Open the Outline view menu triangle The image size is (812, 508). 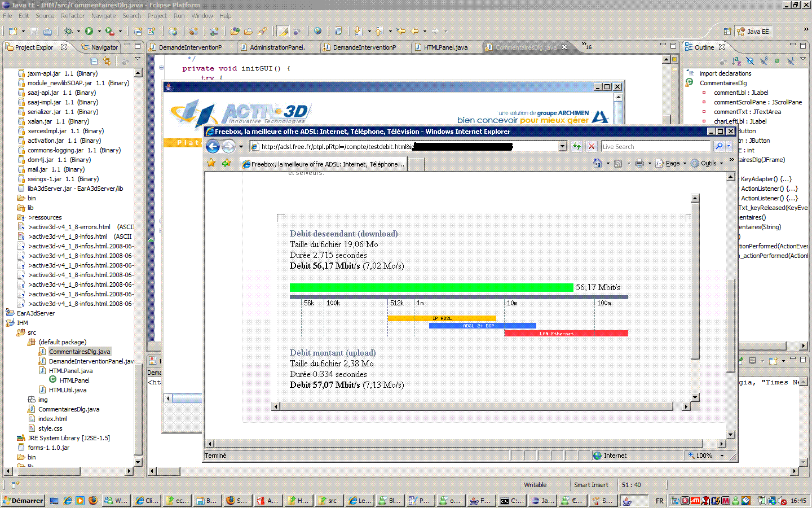(803, 59)
